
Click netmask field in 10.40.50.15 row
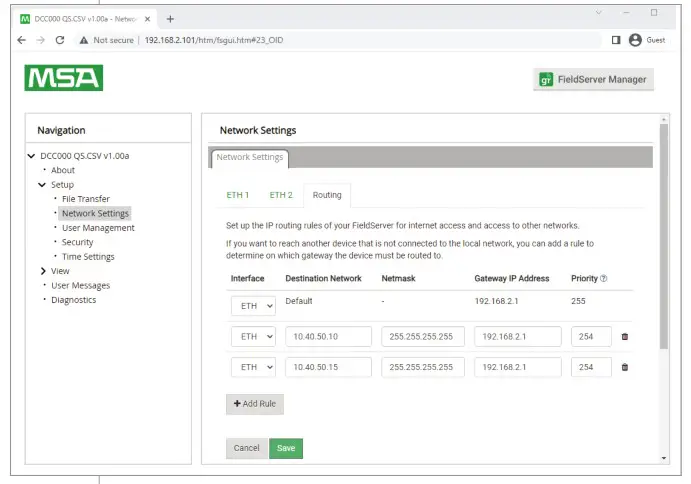tap(423, 367)
